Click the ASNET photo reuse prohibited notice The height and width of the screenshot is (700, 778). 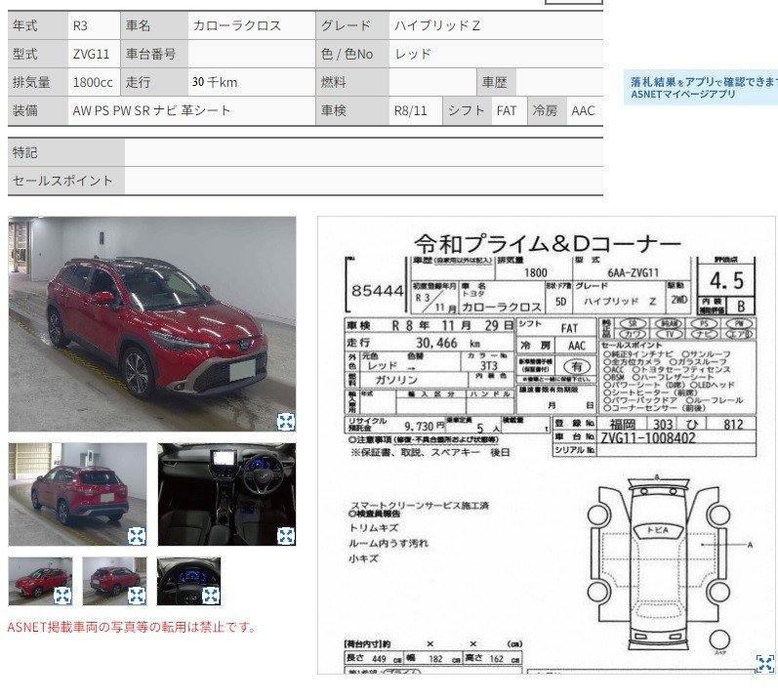point(132,627)
